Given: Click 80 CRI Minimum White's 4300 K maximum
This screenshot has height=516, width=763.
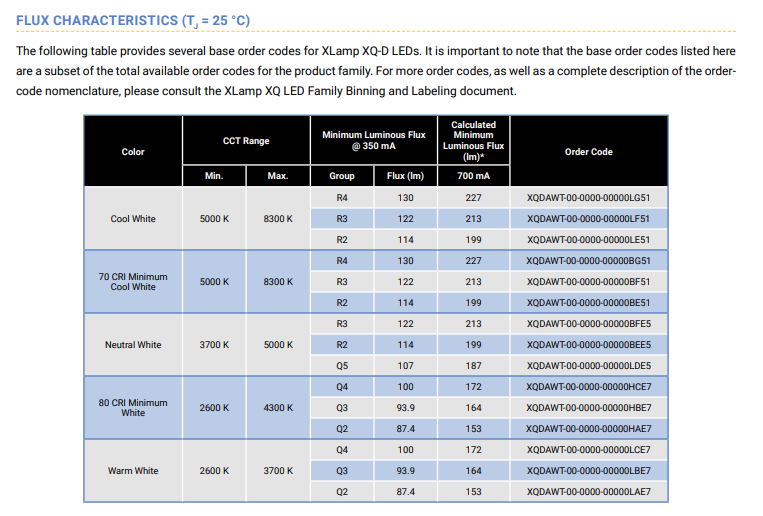Looking at the screenshot, I should pos(278,407).
